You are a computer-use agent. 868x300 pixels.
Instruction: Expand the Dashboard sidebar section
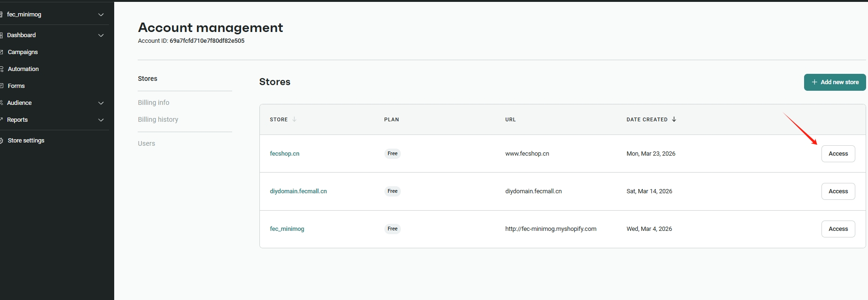click(x=101, y=35)
